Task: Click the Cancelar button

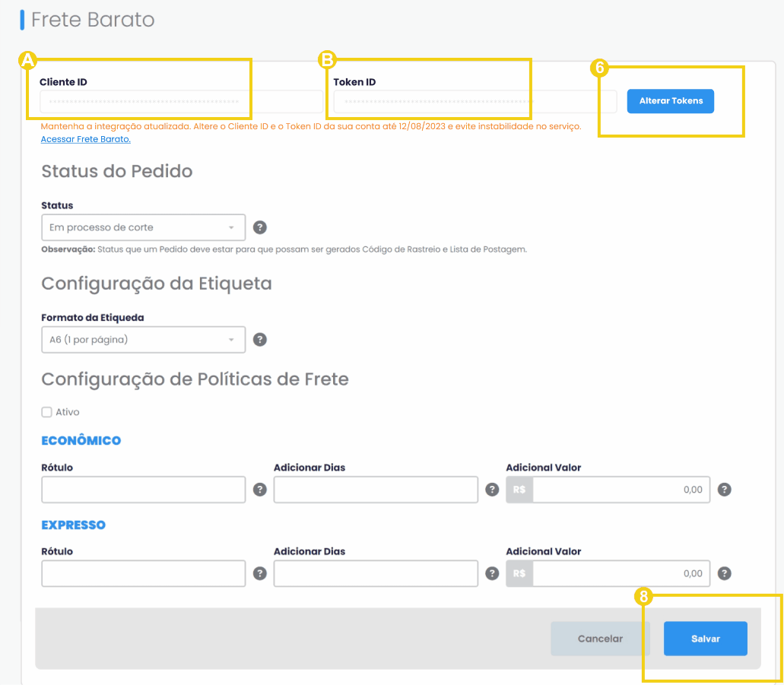Action: (x=600, y=639)
